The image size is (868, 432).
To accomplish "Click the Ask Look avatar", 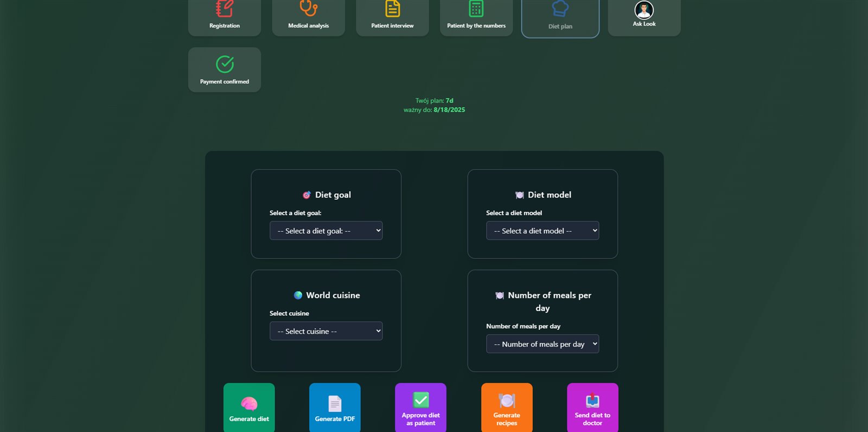I will click(644, 10).
